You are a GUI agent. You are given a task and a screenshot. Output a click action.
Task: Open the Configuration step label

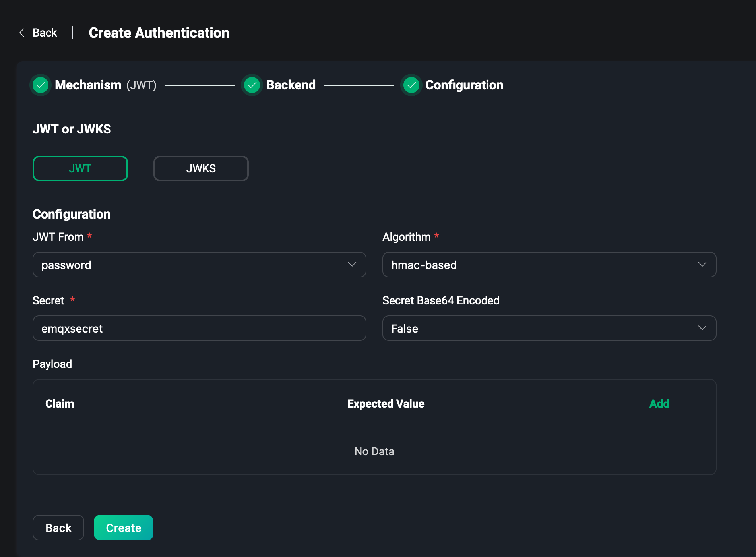[464, 85]
